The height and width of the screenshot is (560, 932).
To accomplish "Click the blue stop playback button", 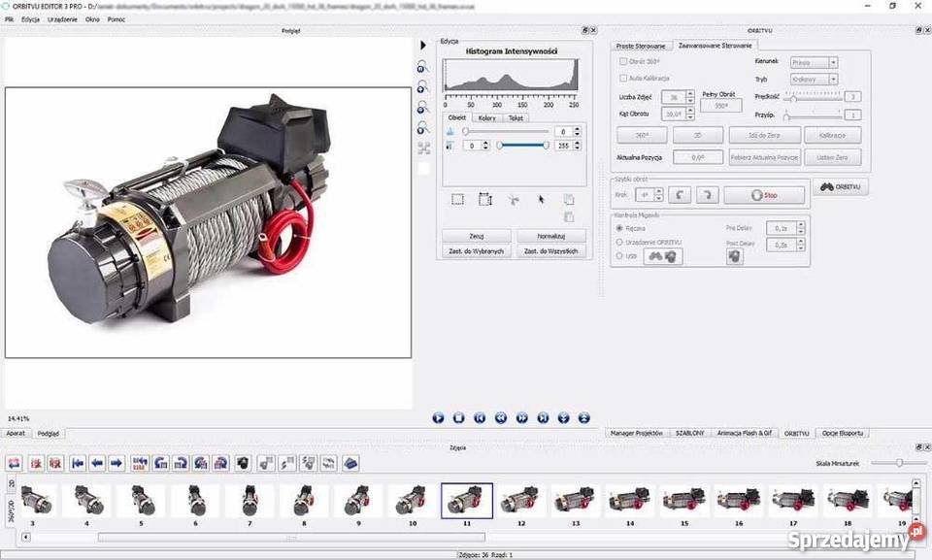I will tap(459, 418).
